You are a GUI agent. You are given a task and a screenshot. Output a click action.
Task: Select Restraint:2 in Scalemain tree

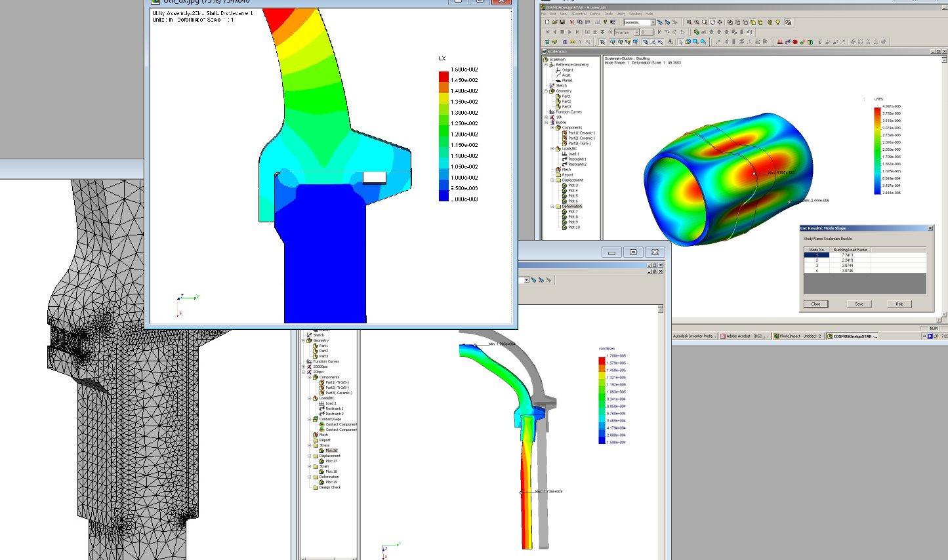pos(577,165)
